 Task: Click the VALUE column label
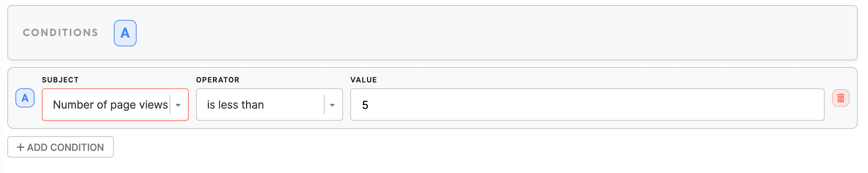[364, 80]
